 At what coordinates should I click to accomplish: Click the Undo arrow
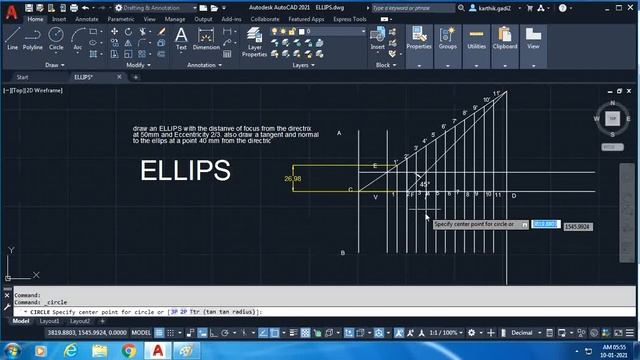[x=85, y=8]
